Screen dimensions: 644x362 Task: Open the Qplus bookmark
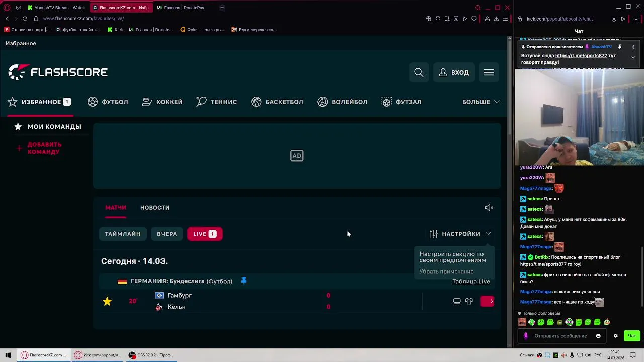202,30
